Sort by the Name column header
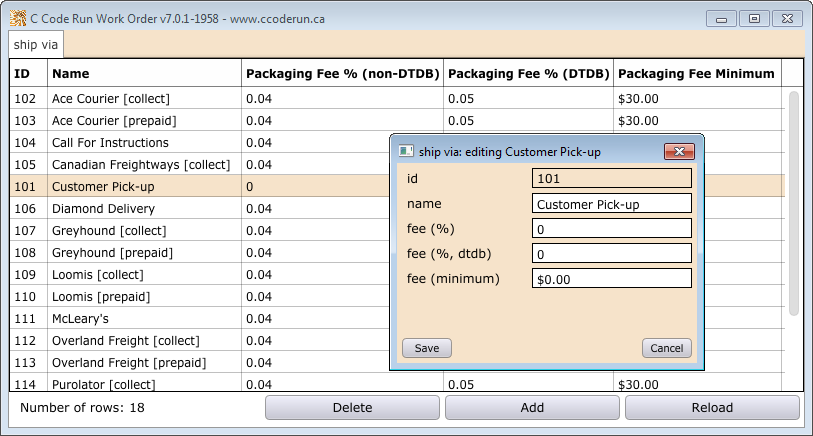This screenshot has height=436, width=813. (x=143, y=73)
